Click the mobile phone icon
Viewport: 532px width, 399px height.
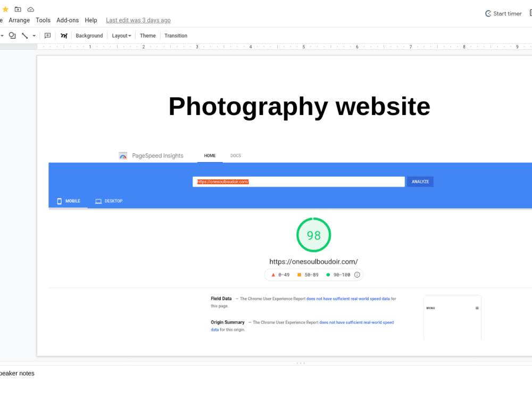(60, 201)
